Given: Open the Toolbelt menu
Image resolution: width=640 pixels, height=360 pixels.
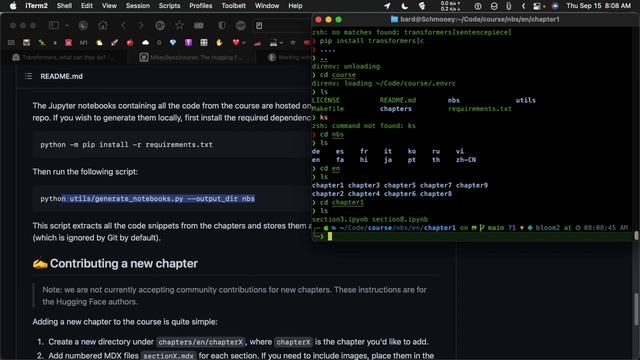Looking at the screenshot, I should click(x=233, y=6).
